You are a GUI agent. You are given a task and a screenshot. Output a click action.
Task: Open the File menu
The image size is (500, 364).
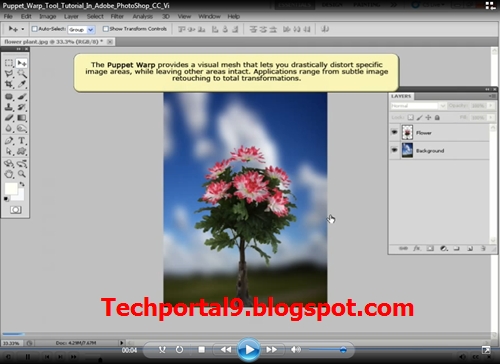click(8, 16)
